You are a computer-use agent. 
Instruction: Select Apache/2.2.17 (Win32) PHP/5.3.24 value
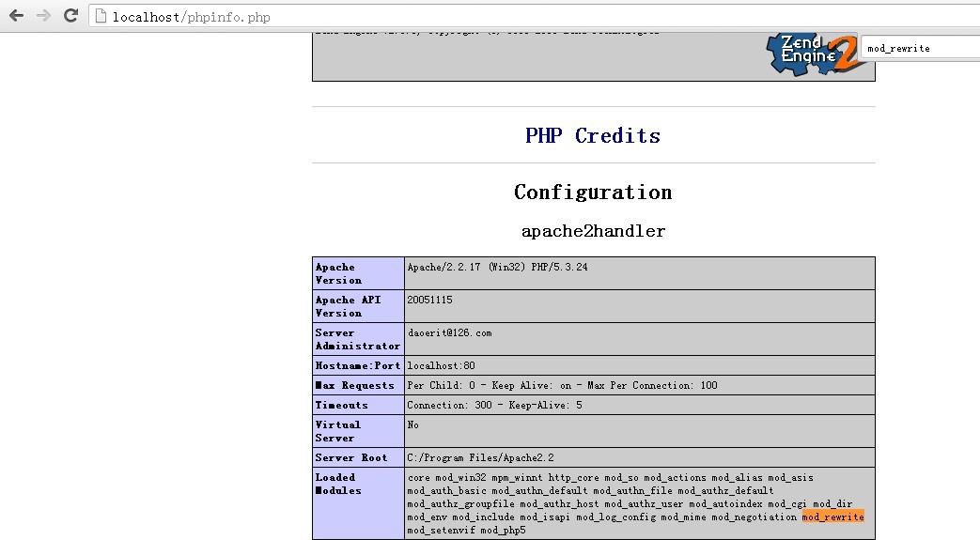(x=497, y=267)
